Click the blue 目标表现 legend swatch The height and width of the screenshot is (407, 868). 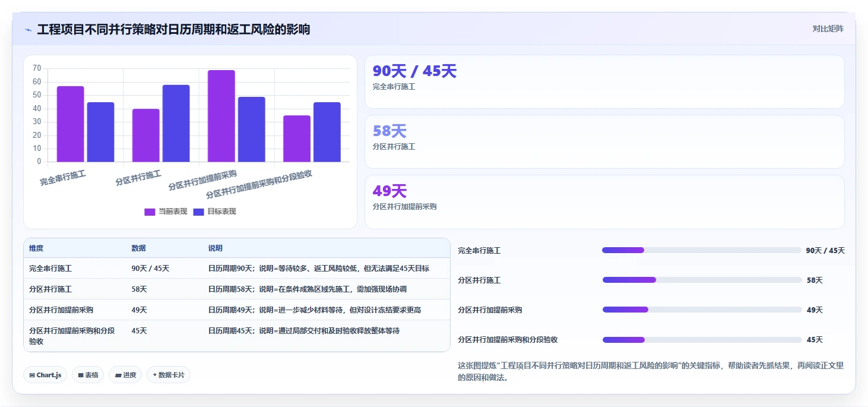[199, 212]
